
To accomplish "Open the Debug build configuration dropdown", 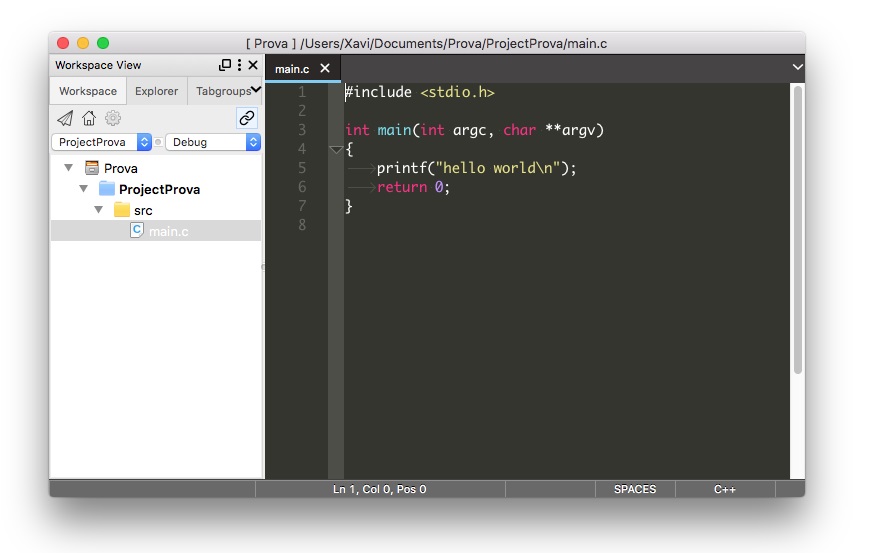I will point(213,142).
